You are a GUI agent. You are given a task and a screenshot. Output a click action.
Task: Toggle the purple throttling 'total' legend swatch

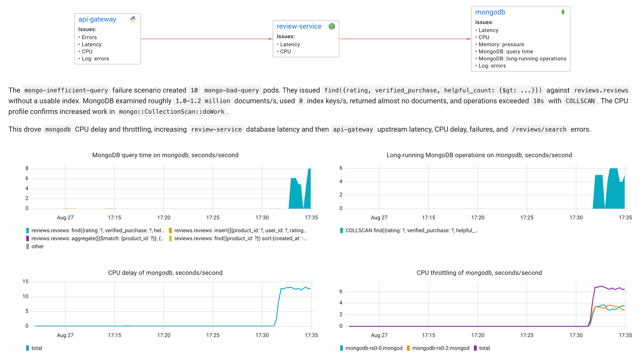pyautogui.click(x=475, y=348)
